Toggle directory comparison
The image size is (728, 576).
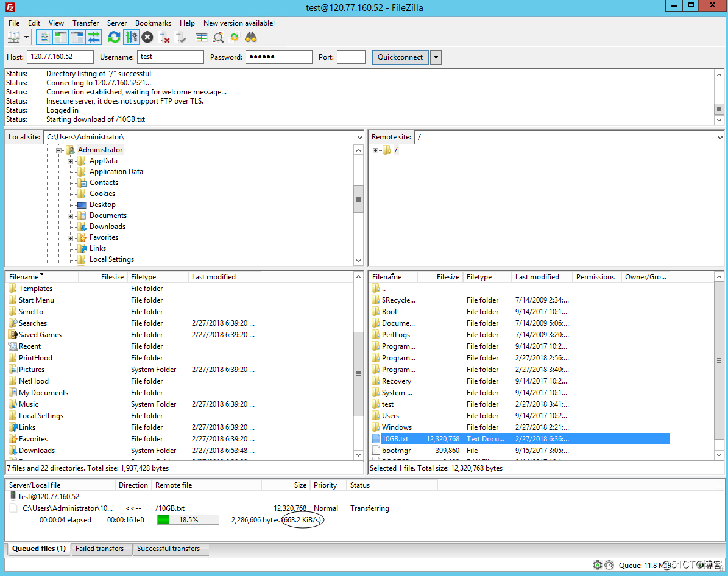tap(218, 37)
